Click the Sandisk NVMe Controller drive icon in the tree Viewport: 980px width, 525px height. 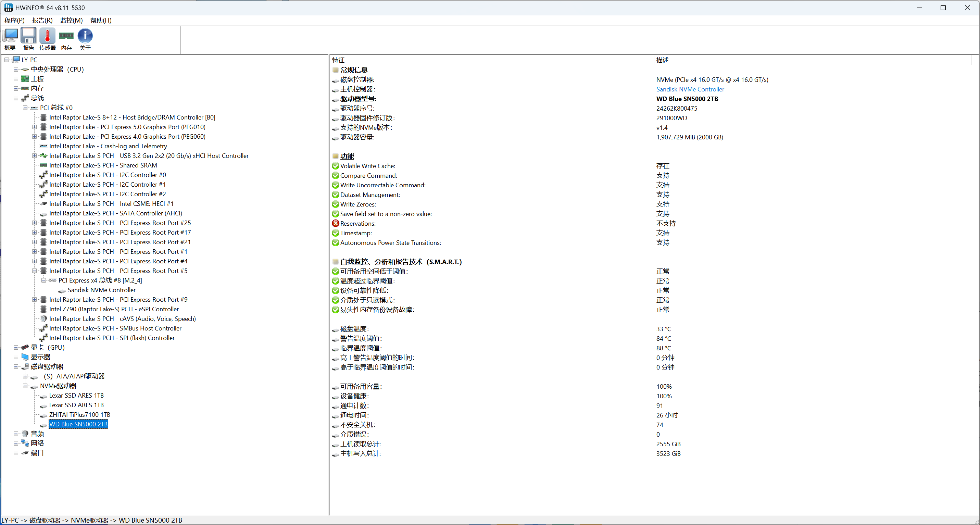[x=62, y=290]
